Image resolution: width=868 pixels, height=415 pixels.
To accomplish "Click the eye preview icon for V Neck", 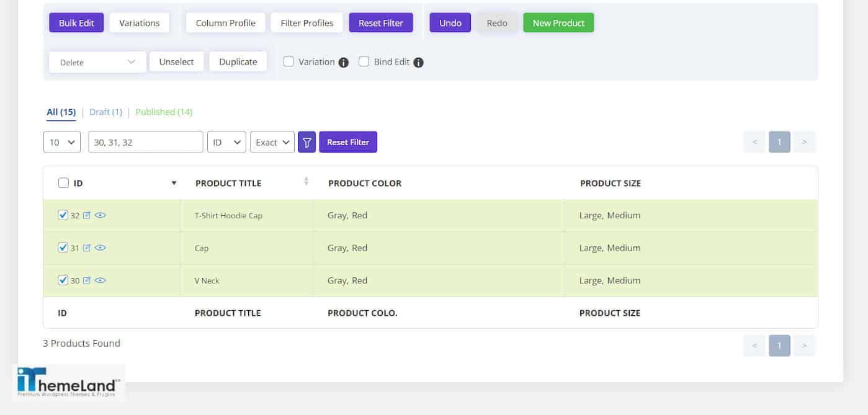I will pyautogui.click(x=101, y=280).
